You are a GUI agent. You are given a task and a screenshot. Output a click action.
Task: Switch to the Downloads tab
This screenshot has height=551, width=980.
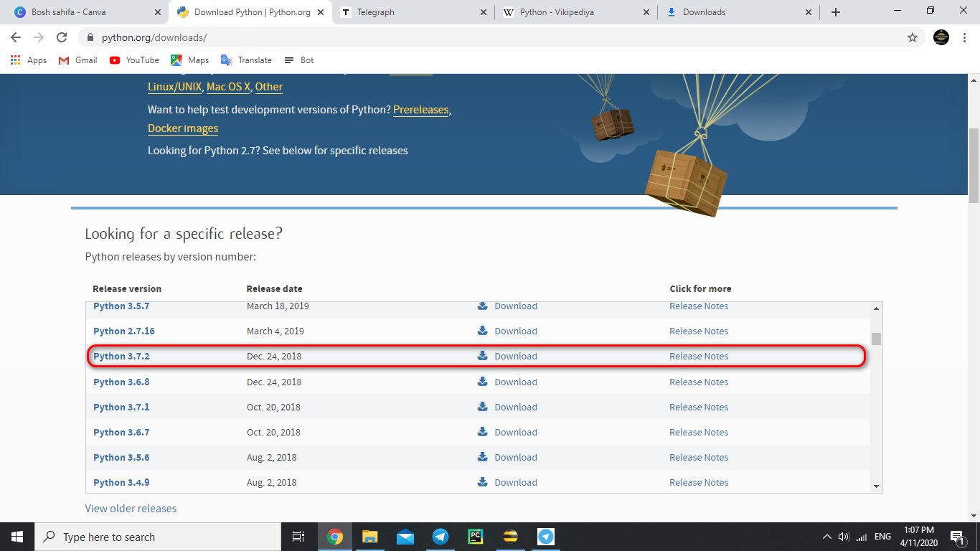[x=739, y=12]
